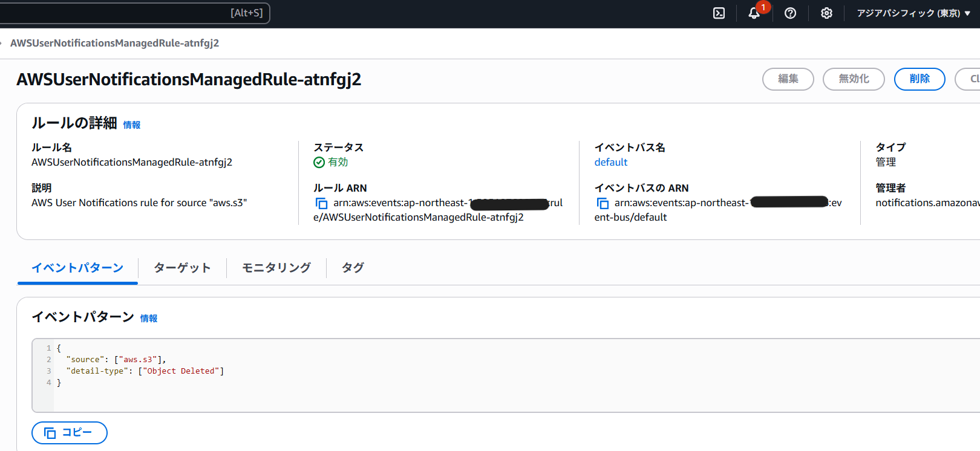Switch to the モニタリング tab
The width and height of the screenshot is (980, 451).
click(x=276, y=268)
